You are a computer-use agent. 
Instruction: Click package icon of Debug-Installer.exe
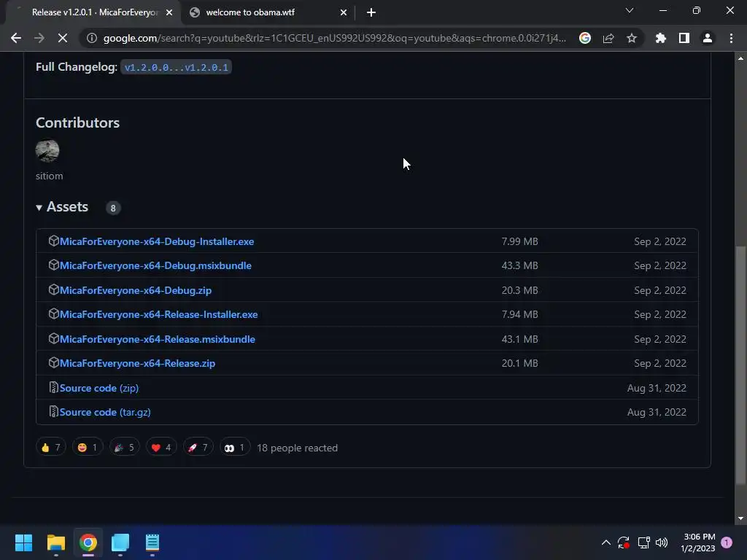(53, 241)
